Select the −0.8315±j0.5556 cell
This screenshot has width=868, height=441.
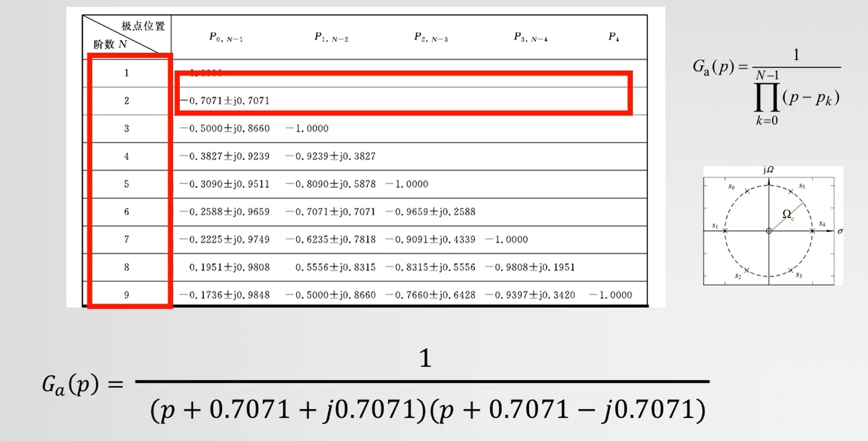pyautogui.click(x=431, y=267)
